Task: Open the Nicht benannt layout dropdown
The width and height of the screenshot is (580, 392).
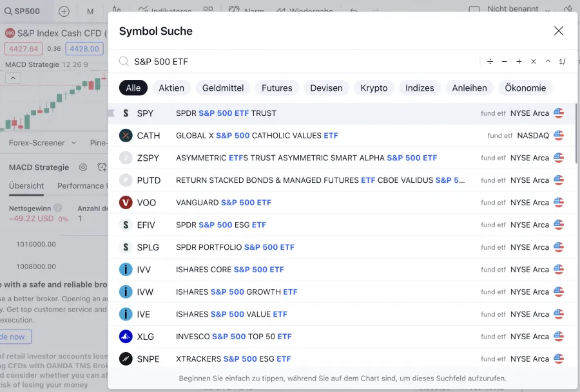Action: pyautogui.click(x=519, y=10)
